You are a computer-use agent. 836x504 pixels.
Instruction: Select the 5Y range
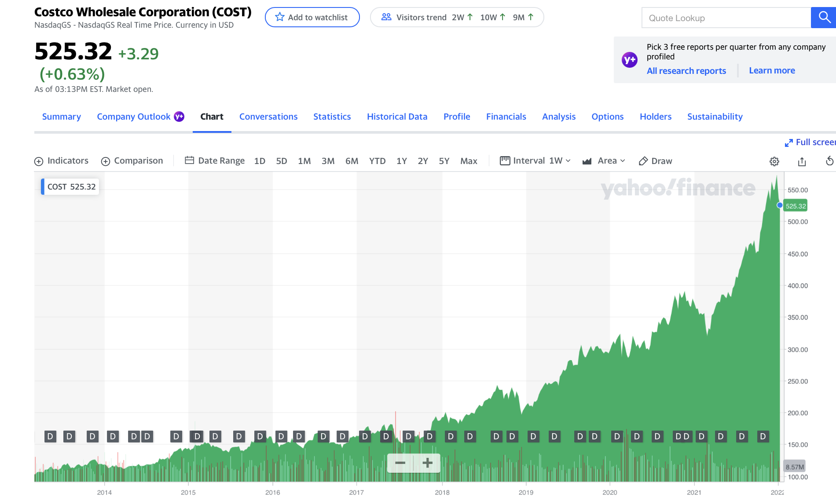tap(444, 161)
